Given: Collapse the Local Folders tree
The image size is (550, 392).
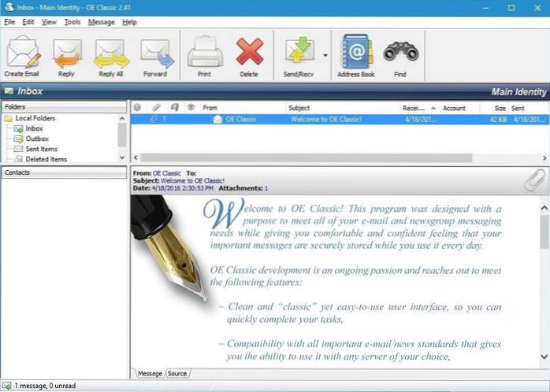Looking at the screenshot, I should pos(8,119).
